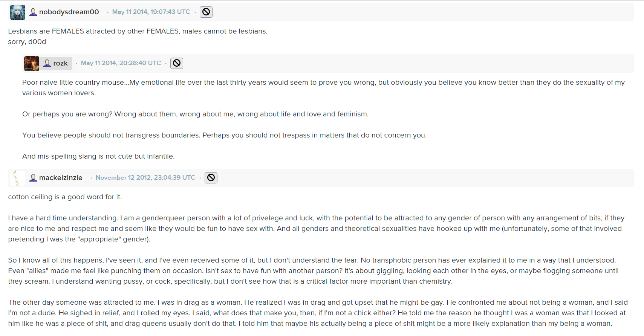Click the user profile icon next to nobodysdream00

coord(33,12)
